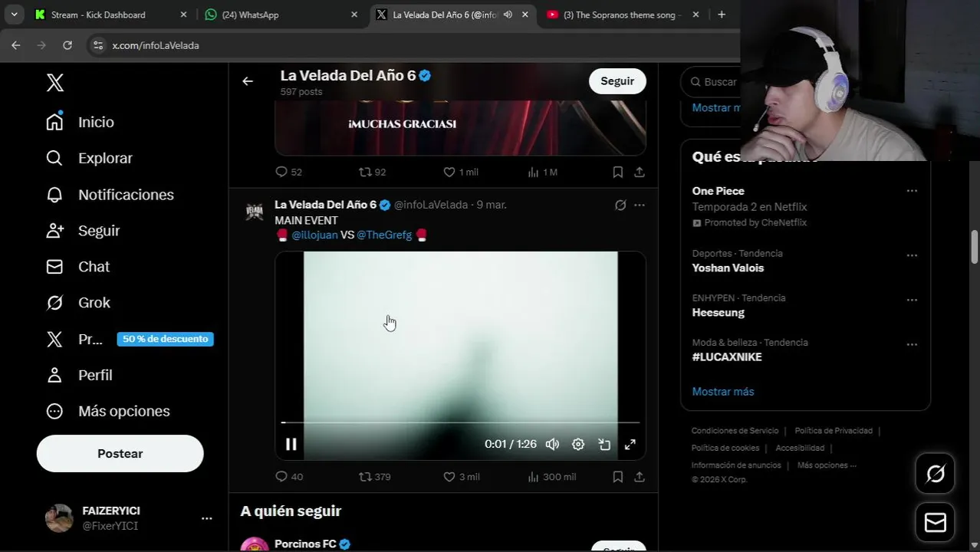
Task: View 300 mil views analytics
Action: point(552,477)
